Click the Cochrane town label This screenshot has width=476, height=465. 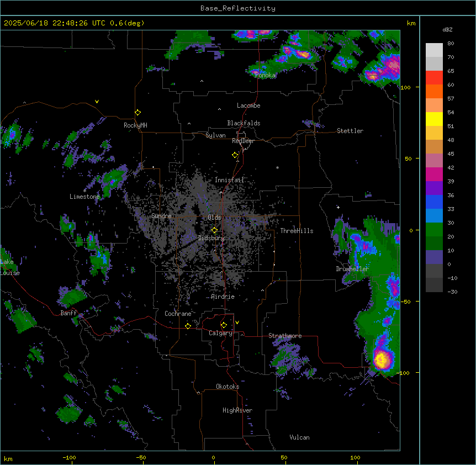coord(178,314)
